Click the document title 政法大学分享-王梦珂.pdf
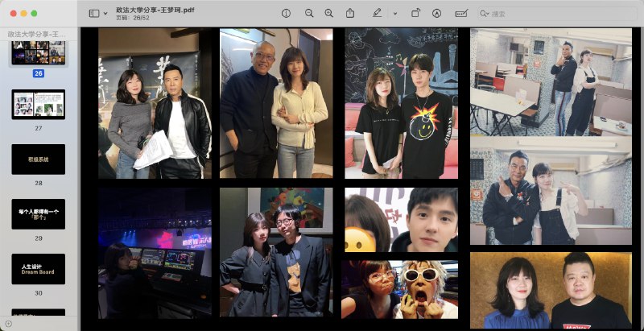The height and width of the screenshot is (331, 644). (155, 10)
